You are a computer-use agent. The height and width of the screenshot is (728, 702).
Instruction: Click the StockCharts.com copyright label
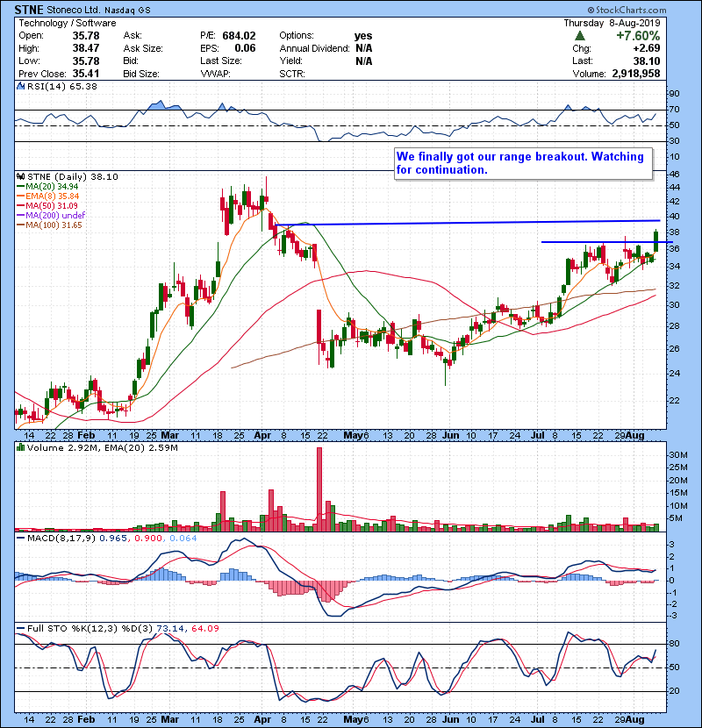click(627, 10)
